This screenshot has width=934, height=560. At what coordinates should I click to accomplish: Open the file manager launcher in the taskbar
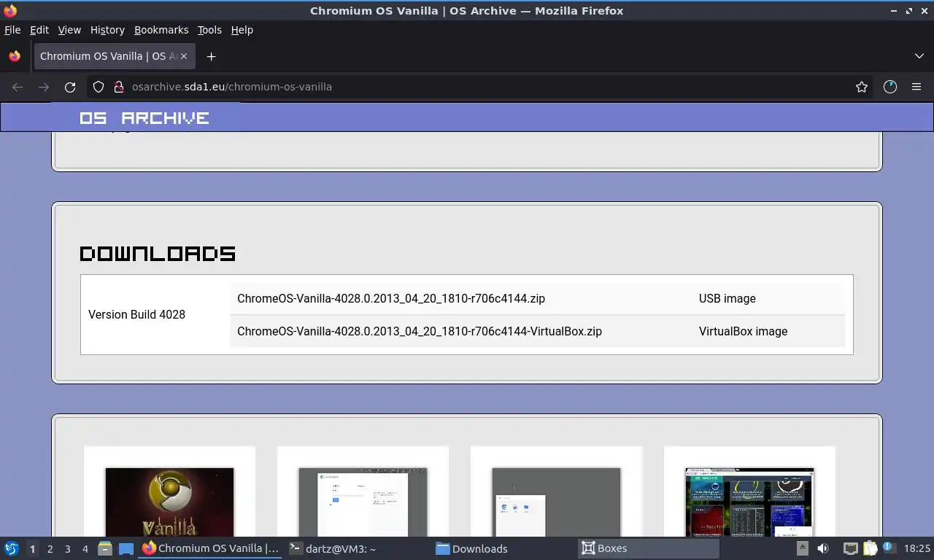pos(105,548)
